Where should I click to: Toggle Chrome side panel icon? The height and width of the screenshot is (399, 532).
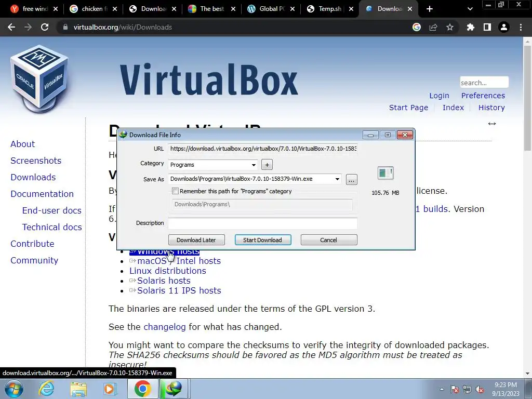coord(487,27)
